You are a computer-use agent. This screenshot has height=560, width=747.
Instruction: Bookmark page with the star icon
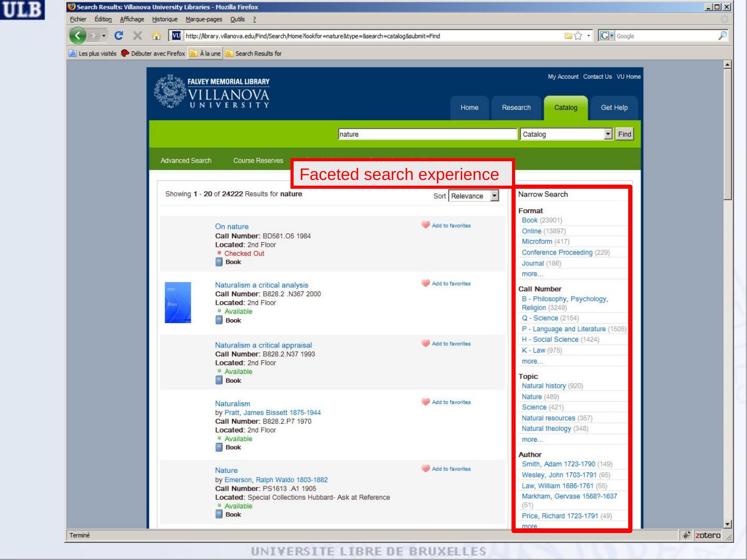[x=578, y=36]
